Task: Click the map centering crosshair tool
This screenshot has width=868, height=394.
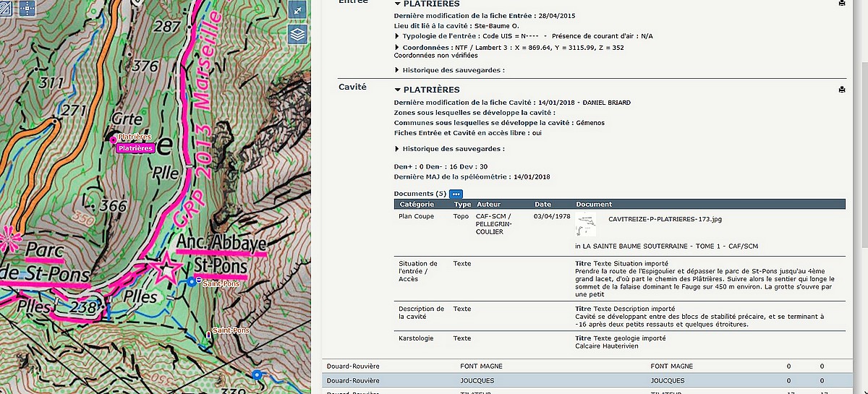Action: coord(27,9)
